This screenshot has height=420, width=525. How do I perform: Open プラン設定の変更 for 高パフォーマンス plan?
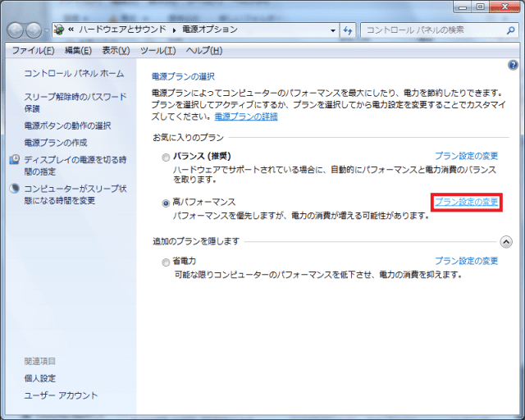point(467,202)
